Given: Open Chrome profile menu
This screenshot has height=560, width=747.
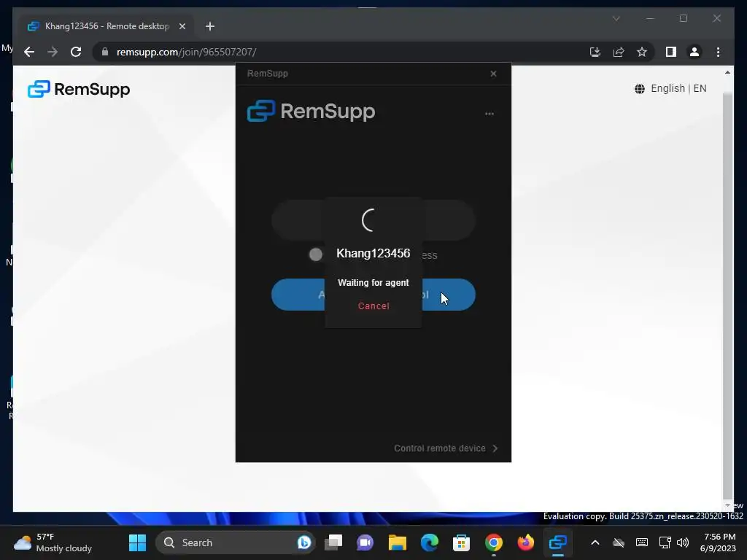Looking at the screenshot, I should 694,52.
